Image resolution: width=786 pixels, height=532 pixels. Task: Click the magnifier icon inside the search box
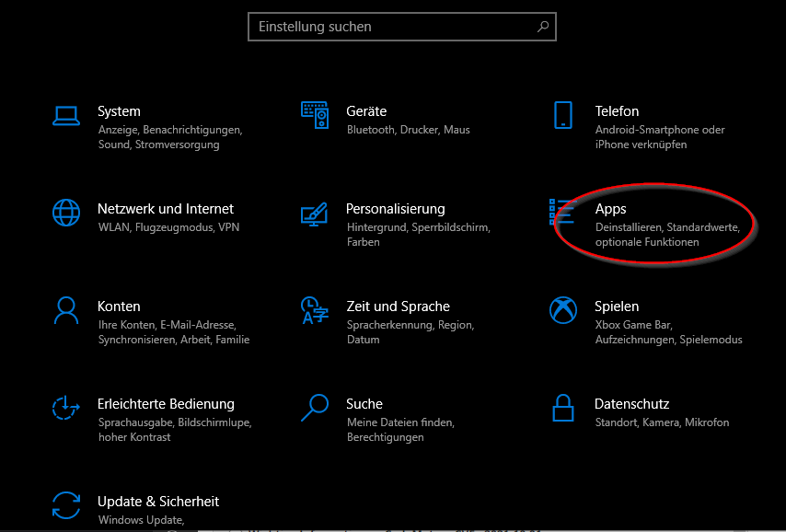[x=543, y=27]
